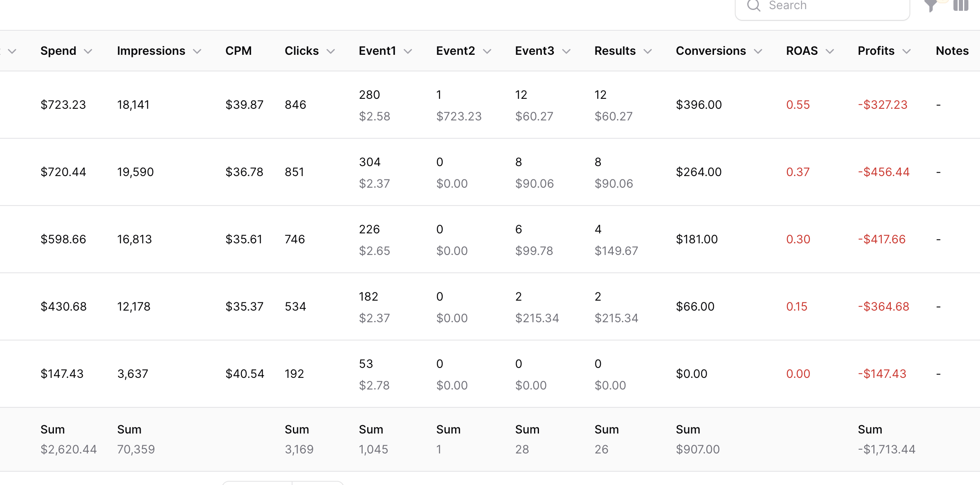Open the Conversions column dropdown chevron
Screen dimensions: 980x485
(x=758, y=51)
